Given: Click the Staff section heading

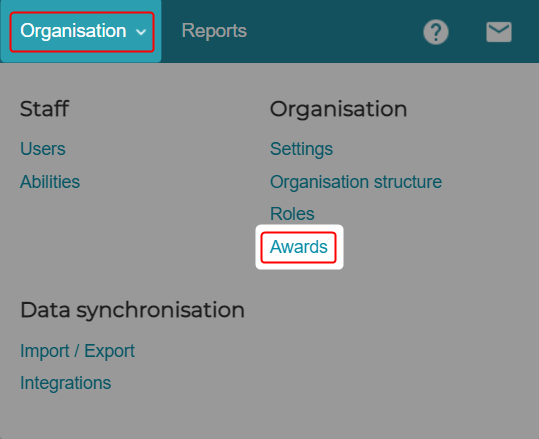Looking at the screenshot, I should [x=45, y=109].
